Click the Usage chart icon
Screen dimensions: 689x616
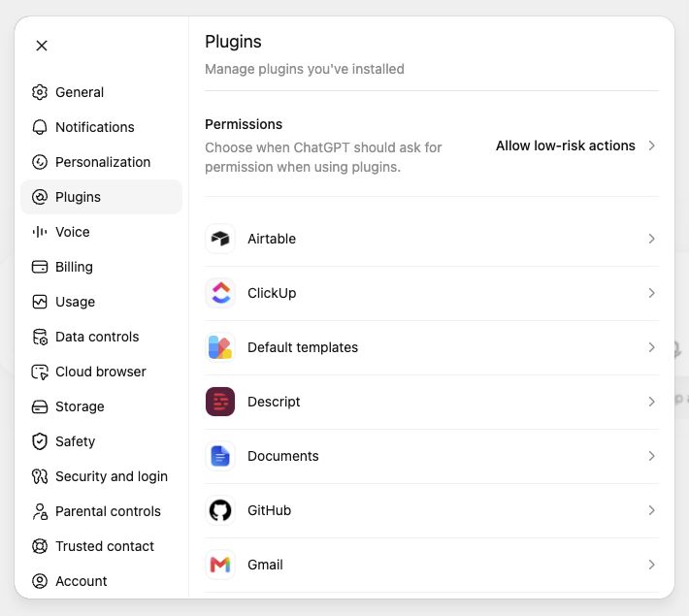click(40, 302)
